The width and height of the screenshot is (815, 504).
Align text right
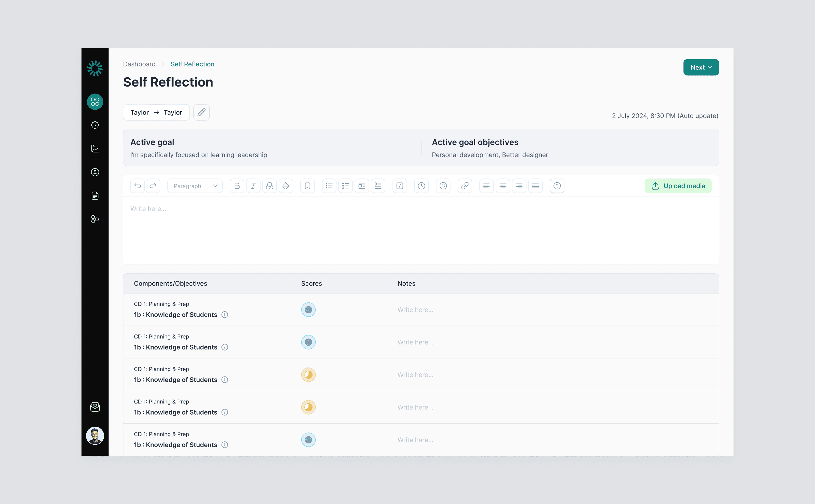519,186
